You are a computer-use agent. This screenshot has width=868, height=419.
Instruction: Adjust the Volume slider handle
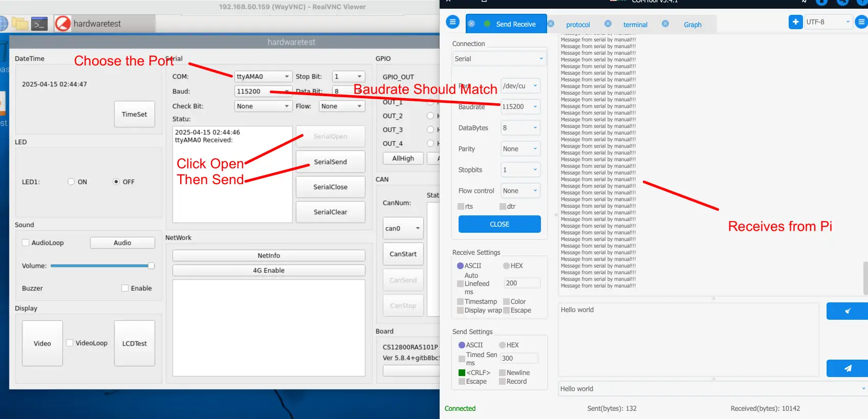[x=151, y=266]
